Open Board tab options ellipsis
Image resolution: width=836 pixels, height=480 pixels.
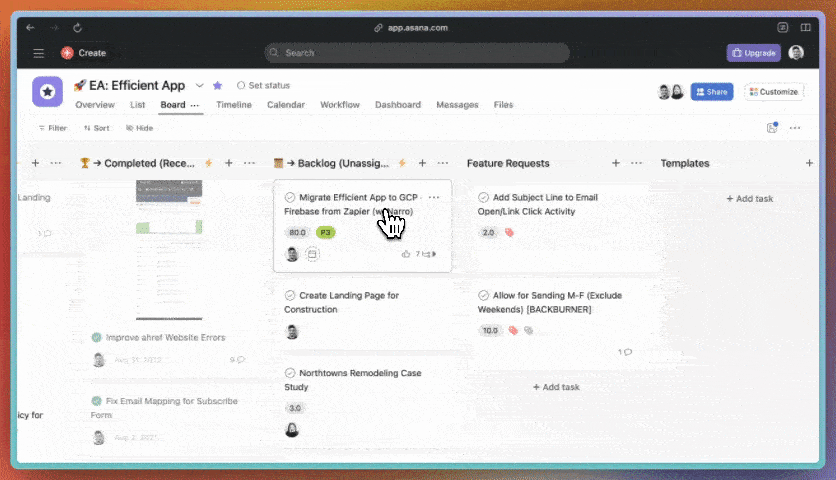[x=195, y=105]
